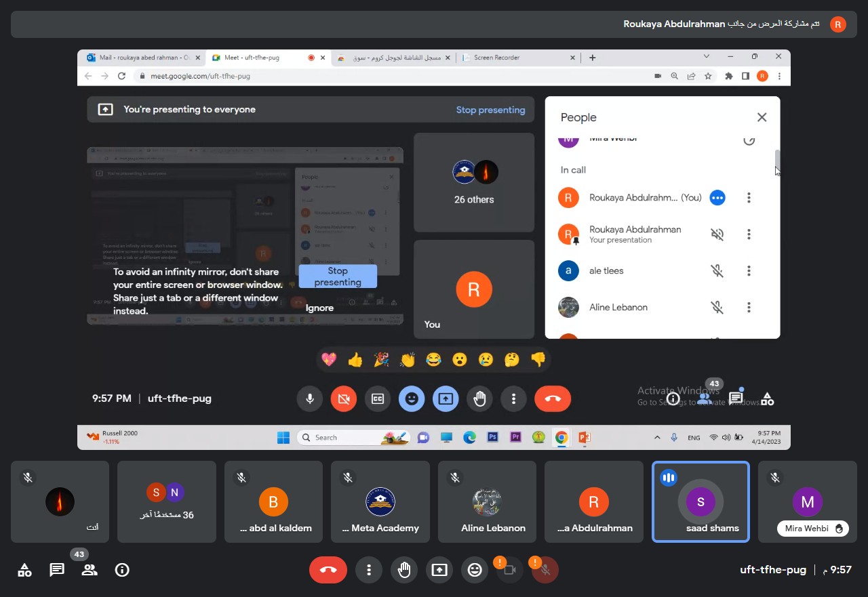The width and height of the screenshot is (868, 597).
Task: Send the thumbs up emoji reaction
Action: tap(355, 360)
